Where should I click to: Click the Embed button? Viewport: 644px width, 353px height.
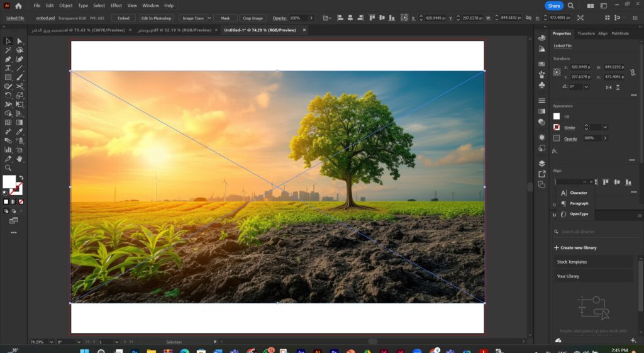(123, 18)
